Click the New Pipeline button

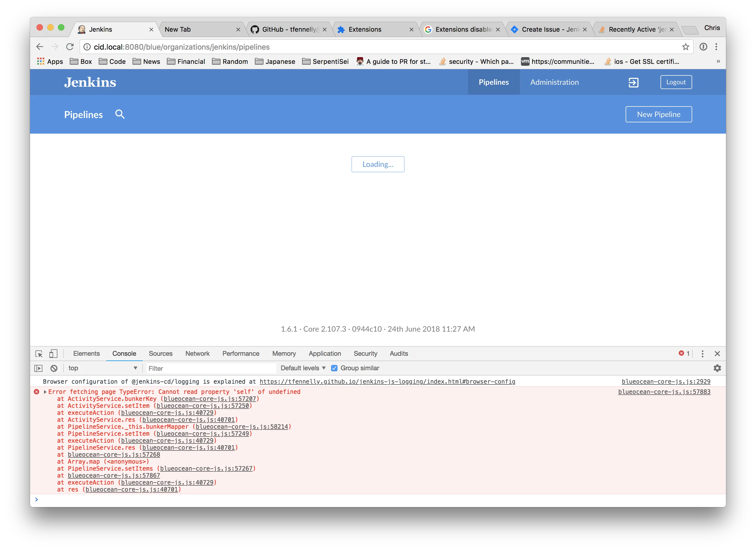pyautogui.click(x=658, y=114)
